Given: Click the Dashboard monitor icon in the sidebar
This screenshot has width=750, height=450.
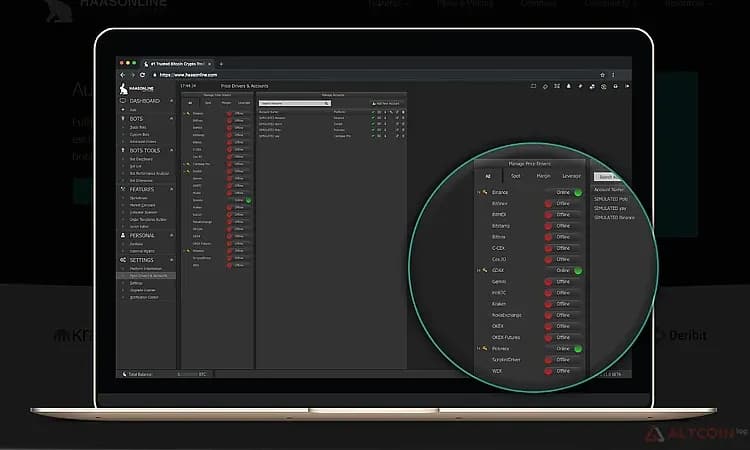Looking at the screenshot, I should tap(123, 101).
